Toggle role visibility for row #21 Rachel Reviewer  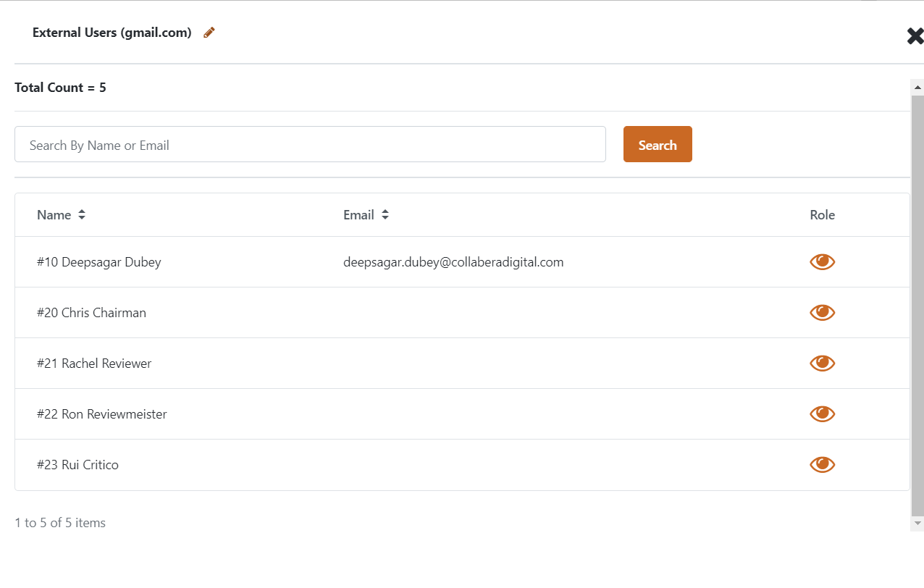click(x=822, y=363)
